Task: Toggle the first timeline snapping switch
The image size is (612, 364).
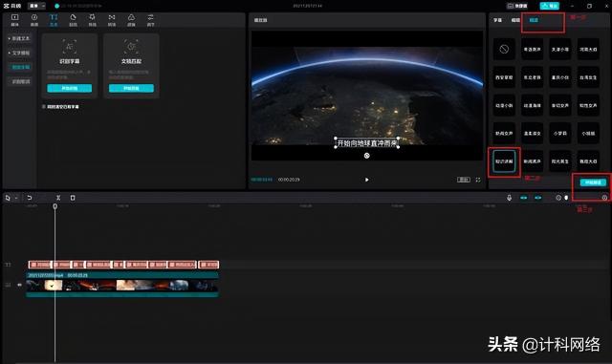Action: pyautogui.click(x=524, y=198)
